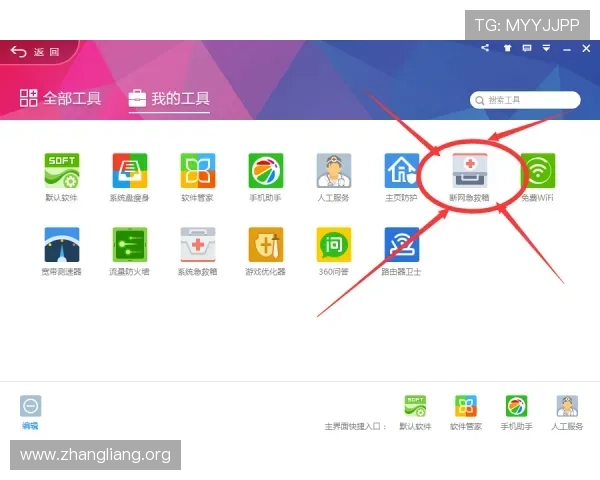Select the 我的工具 tab
Screen dimensions: 600x480
click(x=169, y=98)
